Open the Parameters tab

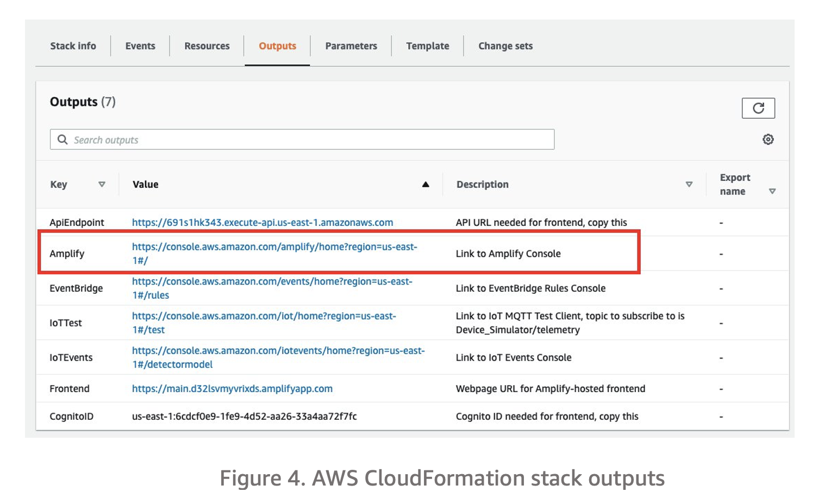click(x=351, y=46)
